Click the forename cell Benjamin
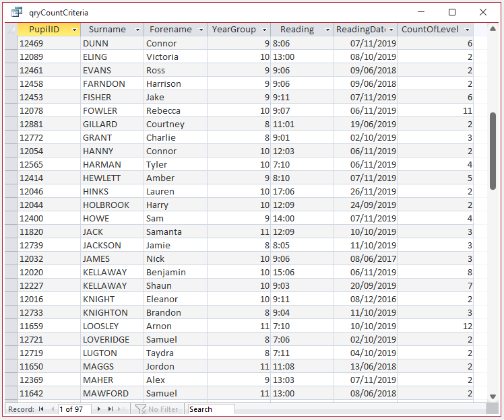The image size is (504, 420). tap(175, 273)
